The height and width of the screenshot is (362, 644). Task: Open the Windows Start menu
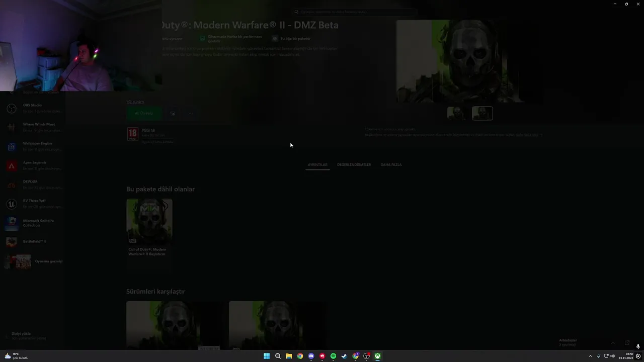pos(267,356)
